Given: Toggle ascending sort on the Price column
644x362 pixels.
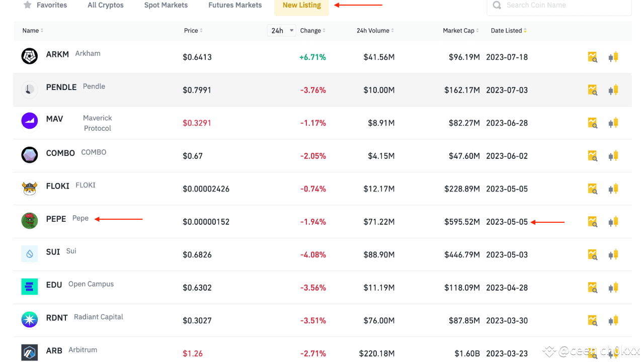Looking at the screenshot, I should pos(201,30).
